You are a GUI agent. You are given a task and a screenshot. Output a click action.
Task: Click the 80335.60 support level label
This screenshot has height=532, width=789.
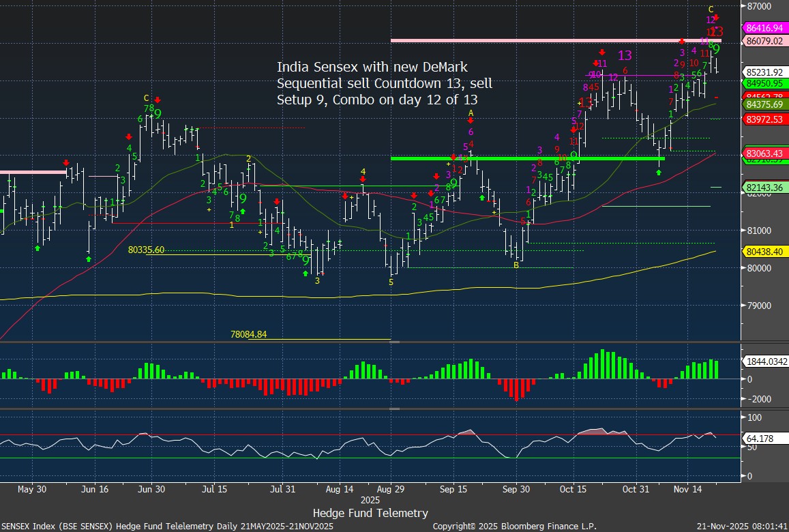click(146, 250)
